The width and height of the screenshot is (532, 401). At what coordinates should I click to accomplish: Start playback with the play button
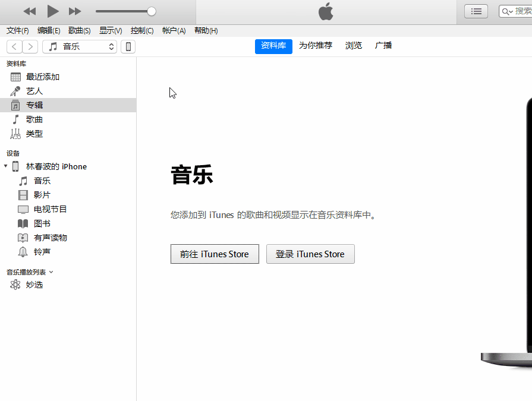pos(52,11)
